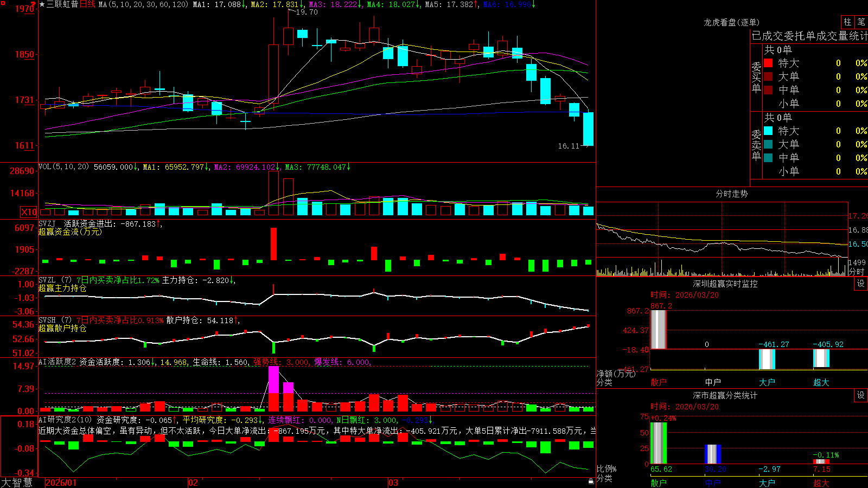This screenshot has height=488, width=868.
Task: Click the 分时 label under intraday chart
Action: tap(857, 272)
